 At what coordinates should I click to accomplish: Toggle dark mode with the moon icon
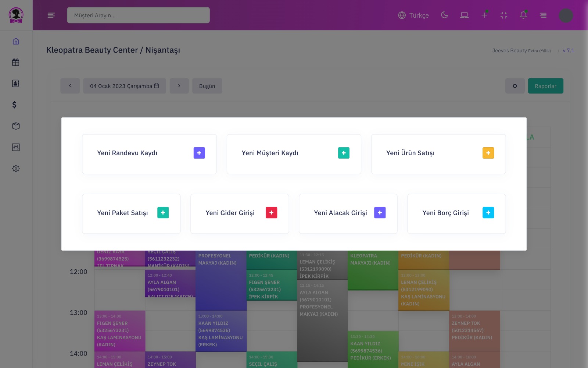(445, 15)
